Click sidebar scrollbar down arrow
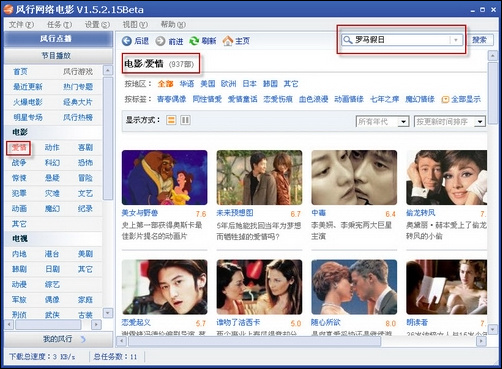 pos(108,313)
